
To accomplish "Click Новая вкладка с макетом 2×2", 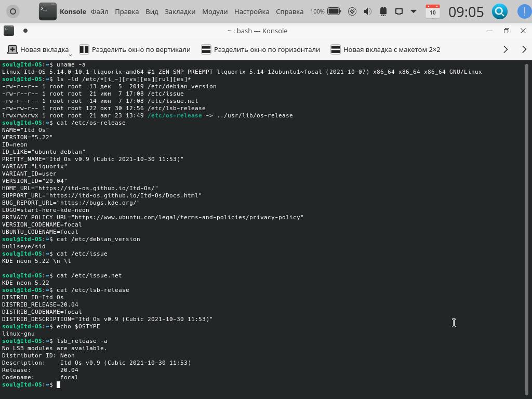I will click(385, 49).
